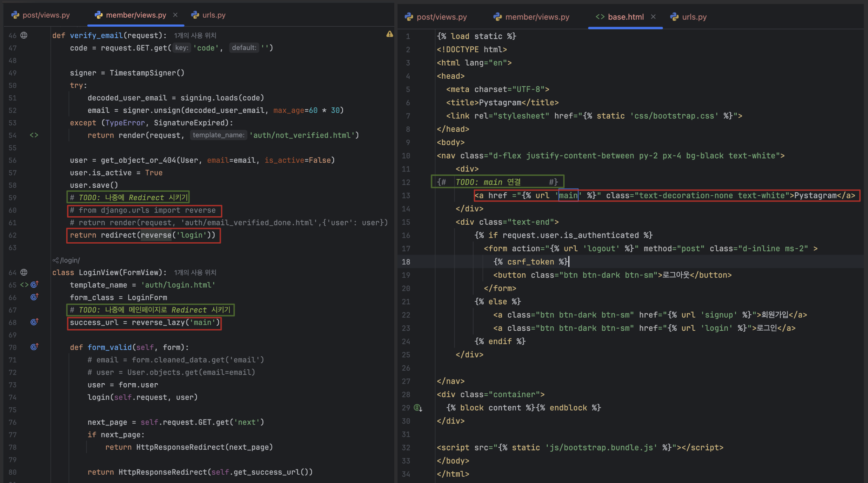Click the override marker next to template_name
This screenshot has width=868, height=483.
(x=34, y=285)
